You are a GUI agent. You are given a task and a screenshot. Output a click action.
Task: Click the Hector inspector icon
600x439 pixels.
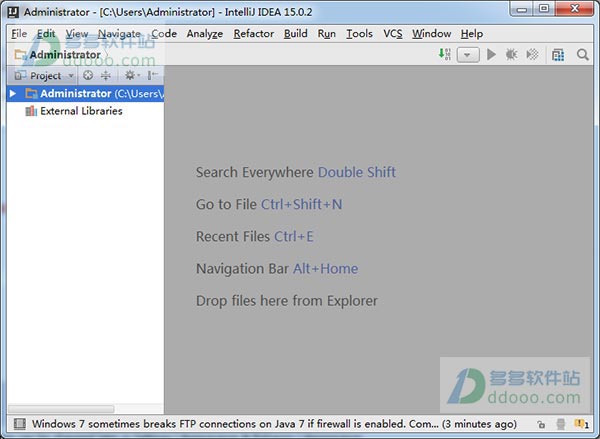[x=561, y=424]
